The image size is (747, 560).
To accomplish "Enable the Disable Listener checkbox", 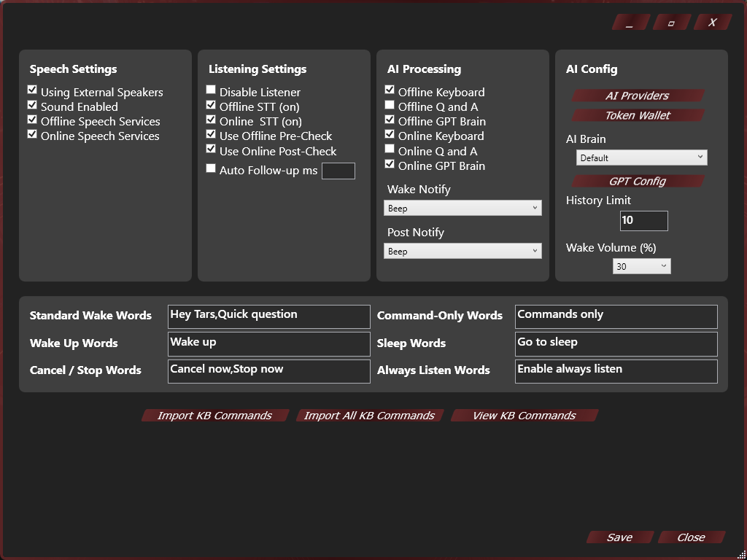I will click(211, 90).
